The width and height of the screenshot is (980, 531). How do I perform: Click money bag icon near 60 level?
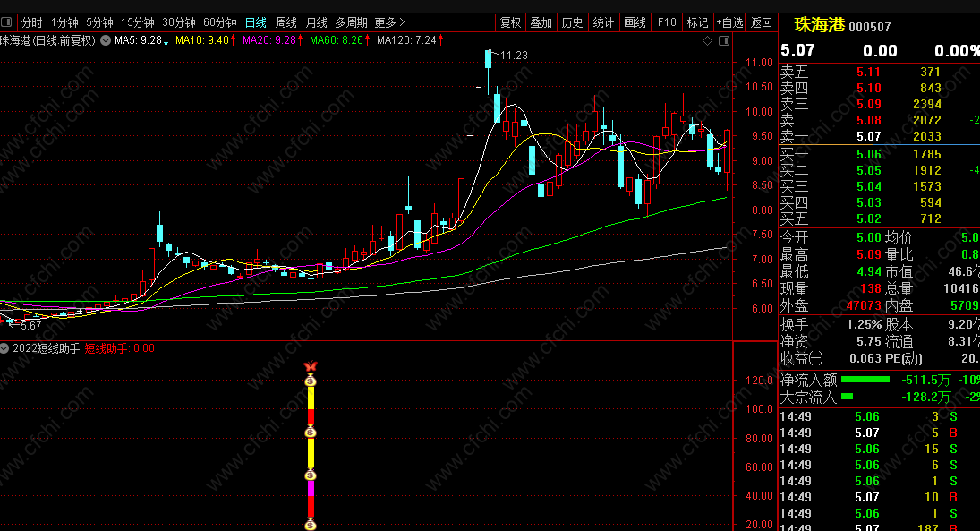(311, 475)
